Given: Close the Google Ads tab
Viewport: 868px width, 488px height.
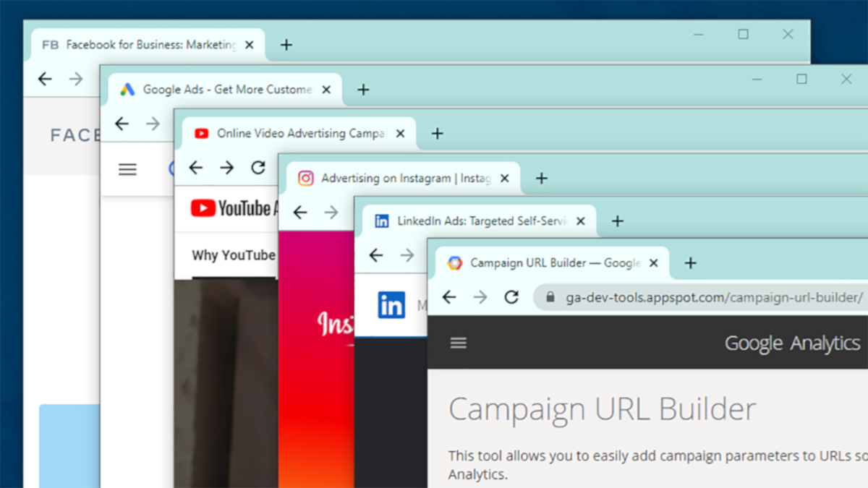Looking at the screenshot, I should click(x=326, y=90).
